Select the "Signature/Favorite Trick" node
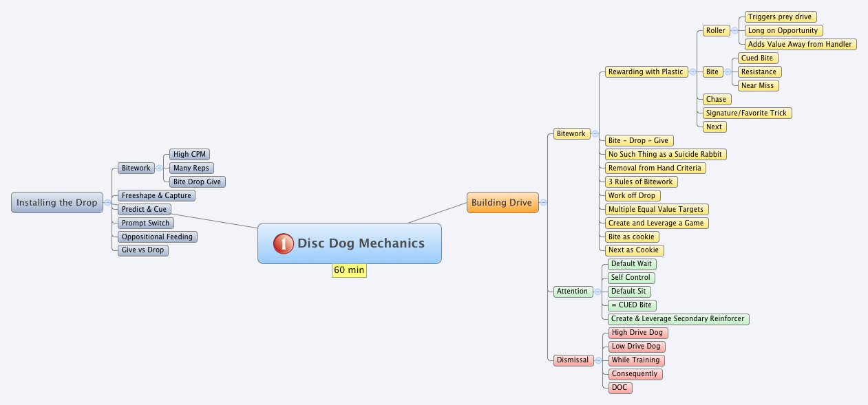 (x=746, y=113)
